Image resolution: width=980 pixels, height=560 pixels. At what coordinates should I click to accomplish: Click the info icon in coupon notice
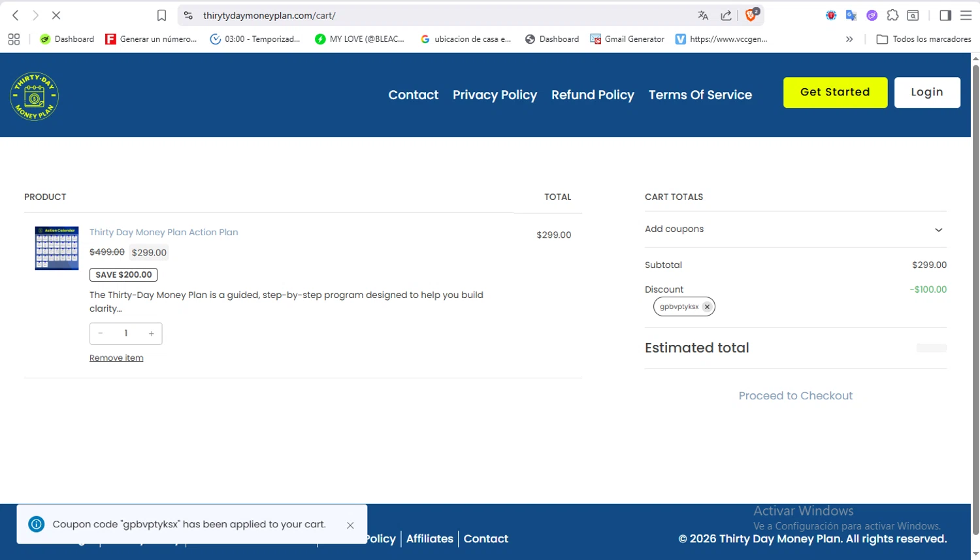(x=37, y=524)
